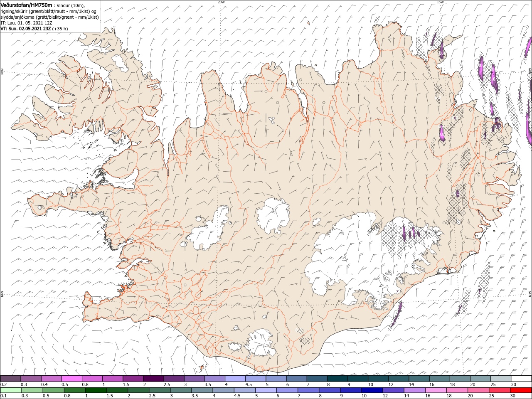The height and width of the screenshot is (399, 532).
Task: Pick the dark teal 9 snow legend swatch
Action: [x=357, y=379]
